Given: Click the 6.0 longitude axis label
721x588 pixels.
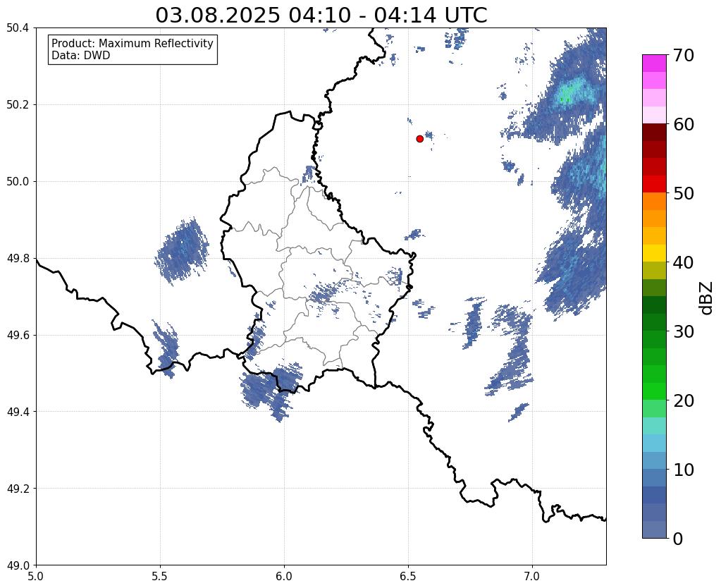Looking at the screenshot, I should point(284,576).
